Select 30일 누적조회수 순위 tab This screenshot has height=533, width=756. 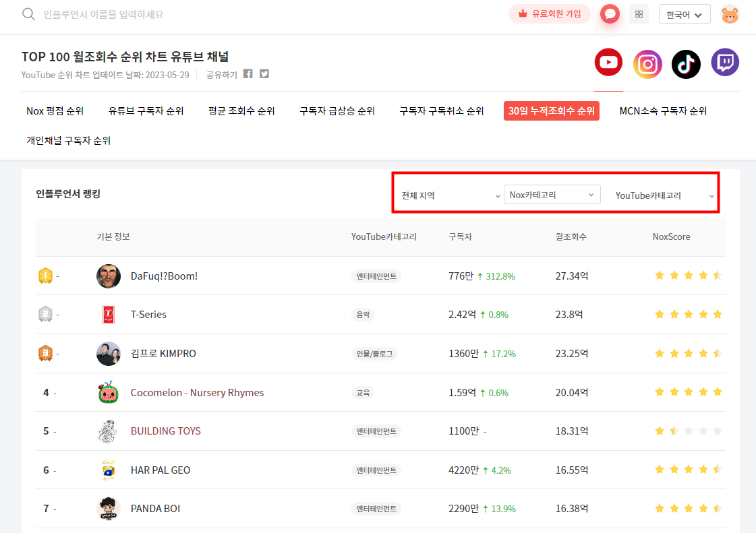(552, 111)
